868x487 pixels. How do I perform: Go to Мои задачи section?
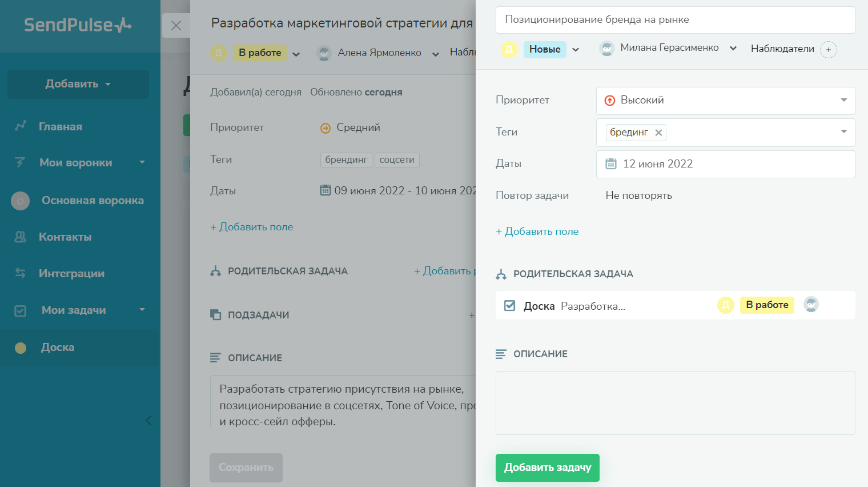(x=73, y=310)
